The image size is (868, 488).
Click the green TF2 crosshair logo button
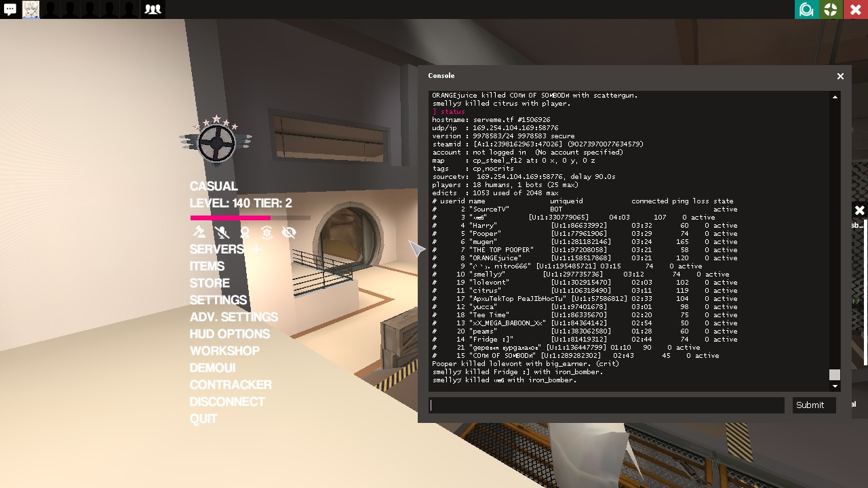[830, 9]
